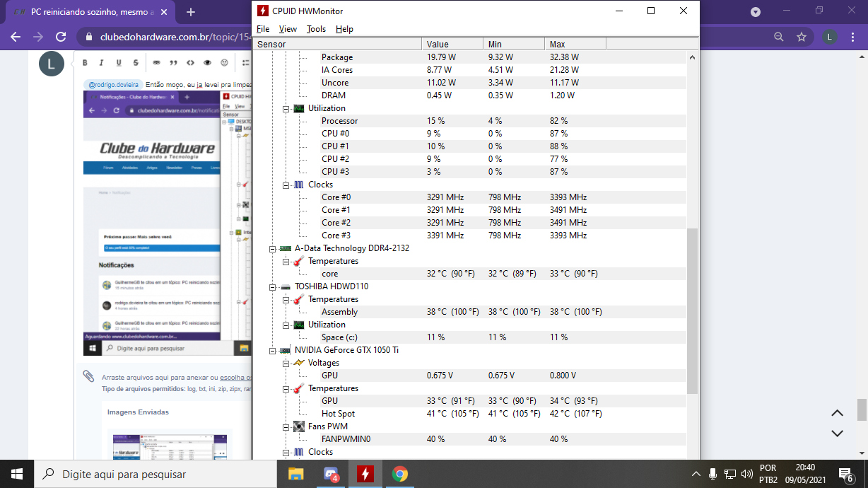Open File Explorer from the taskbar
The height and width of the screenshot is (488, 868).
pyautogui.click(x=295, y=474)
